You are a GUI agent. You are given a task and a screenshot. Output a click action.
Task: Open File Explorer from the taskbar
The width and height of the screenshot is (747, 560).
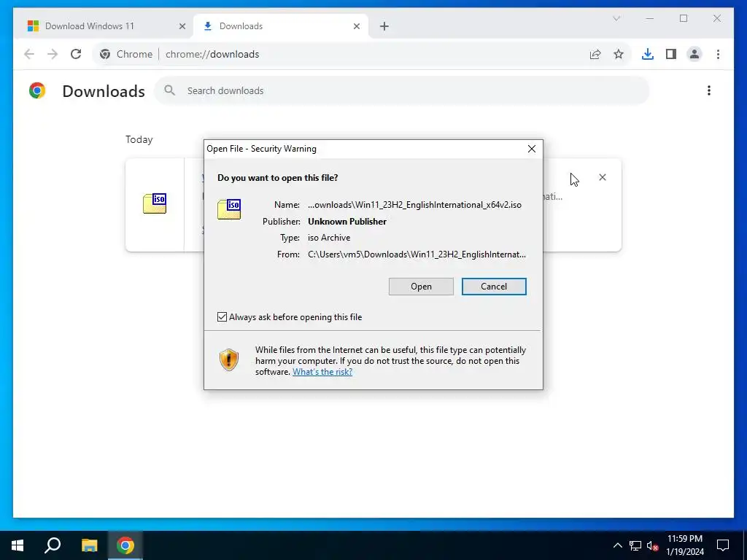[89, 545]
